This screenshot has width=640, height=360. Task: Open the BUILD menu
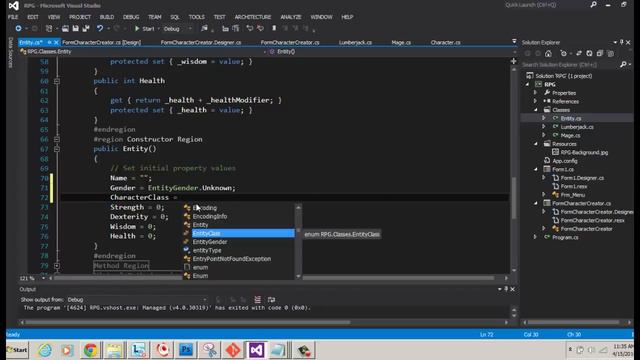(107, 17)
